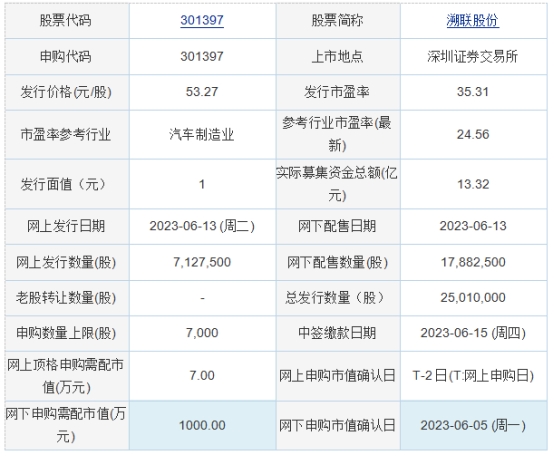Click the 中签缴款日期 label

pos(337,333)
